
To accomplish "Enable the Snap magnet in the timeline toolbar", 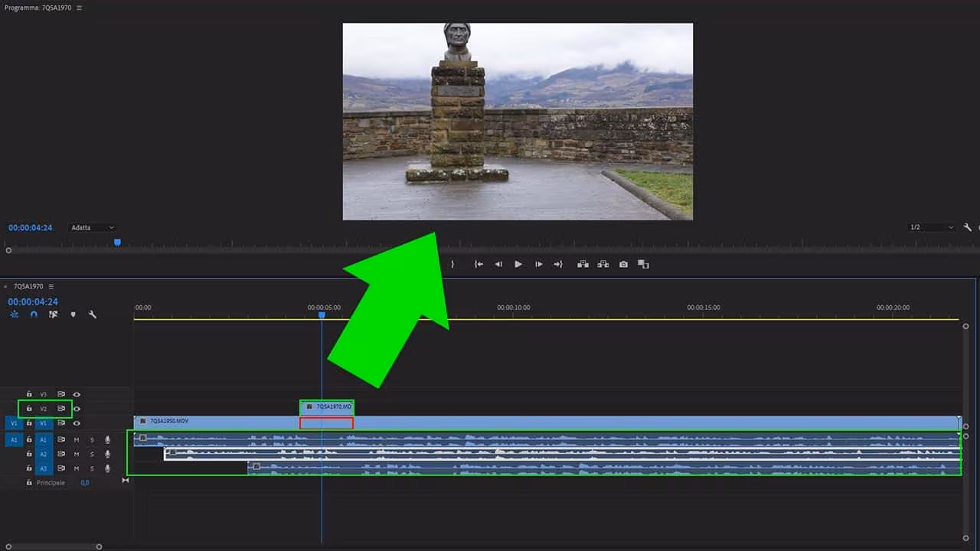I will click(x=33, y=315).
